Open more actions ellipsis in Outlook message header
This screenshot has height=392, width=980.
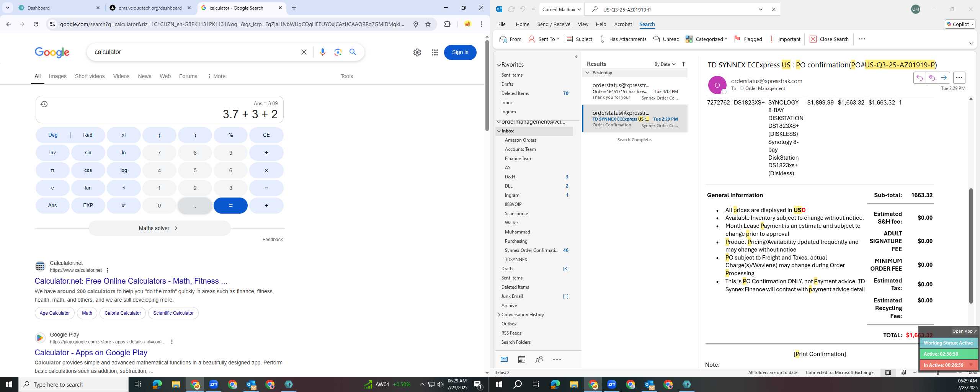959,78
